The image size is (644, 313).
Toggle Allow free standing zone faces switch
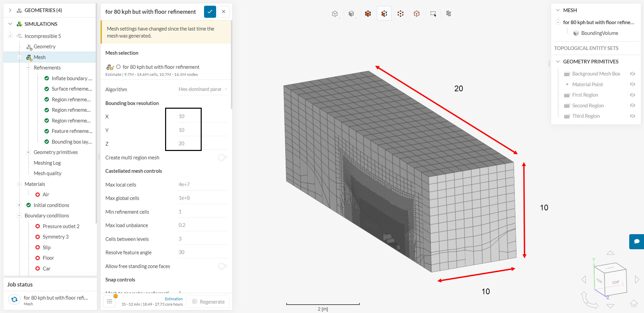(222, 266)
